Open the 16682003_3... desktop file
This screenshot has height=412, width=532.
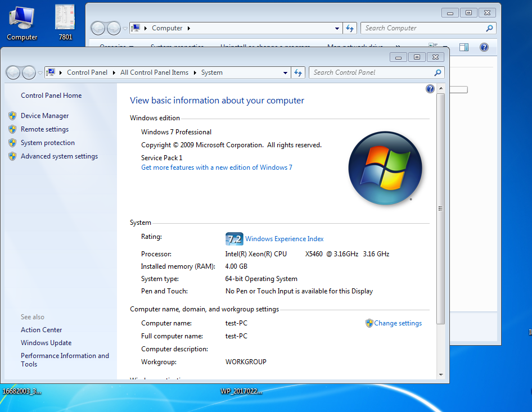[22, 391]
